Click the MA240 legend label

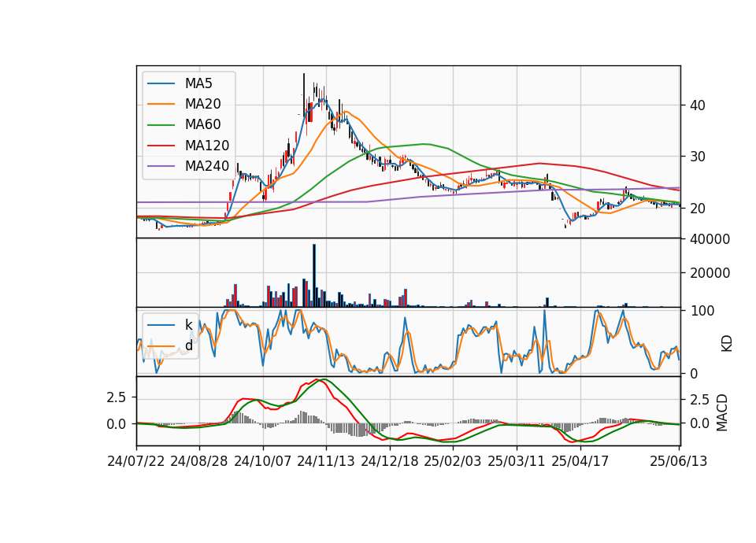click(x=207, y=166)
